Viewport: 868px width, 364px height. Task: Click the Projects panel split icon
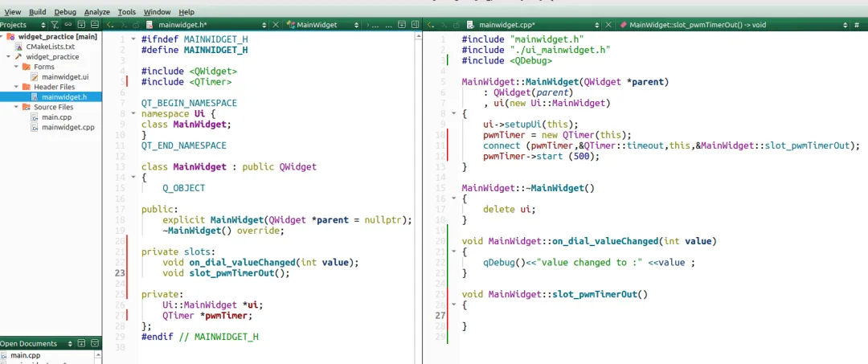[x=81, y=24]
